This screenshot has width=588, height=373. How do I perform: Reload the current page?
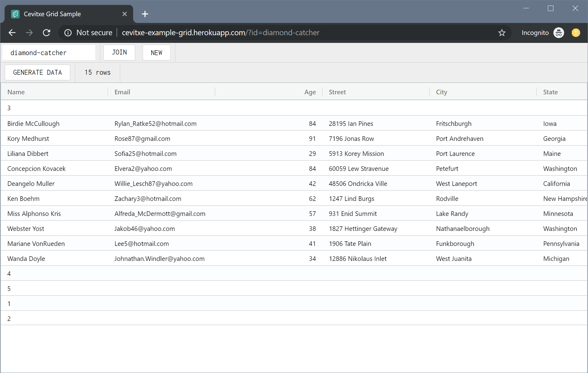(x=47, y=33)
